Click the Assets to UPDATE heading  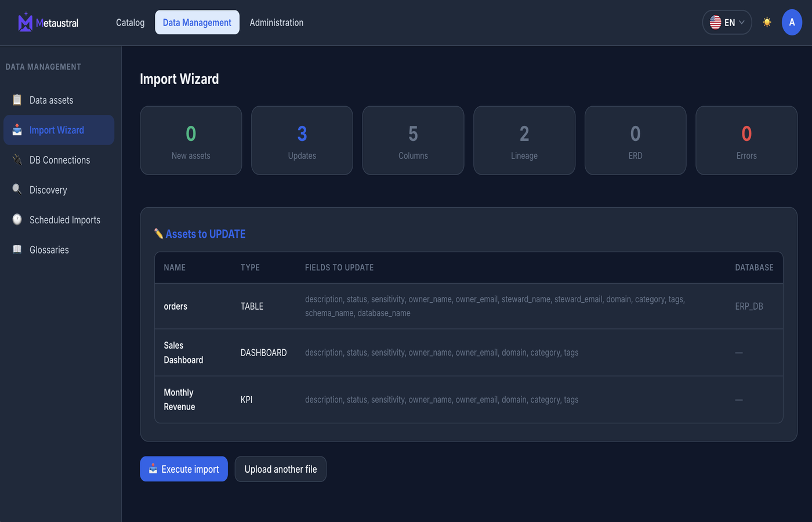point(205,234)
